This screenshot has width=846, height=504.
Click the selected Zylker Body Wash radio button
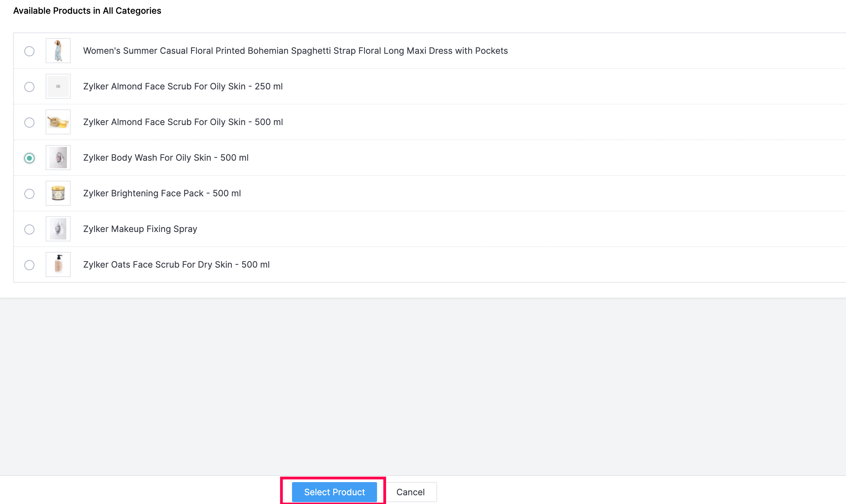30,158
